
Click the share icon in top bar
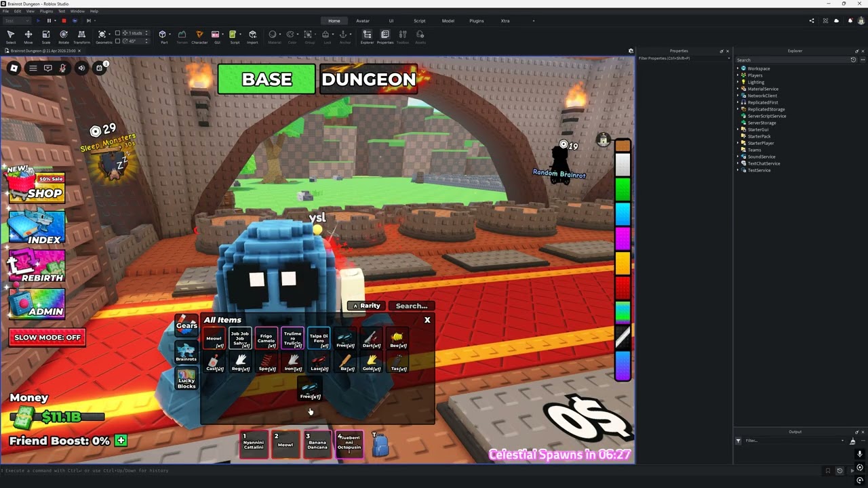pyautogui.click(x=812, y=21)
